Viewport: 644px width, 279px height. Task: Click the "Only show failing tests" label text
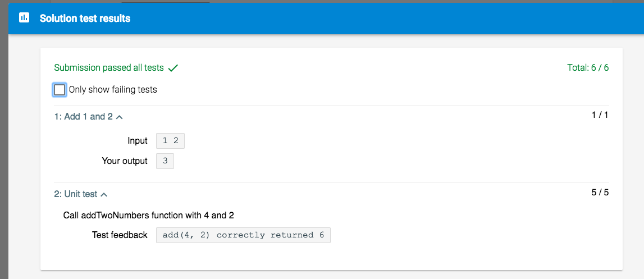tap(113, 90)
